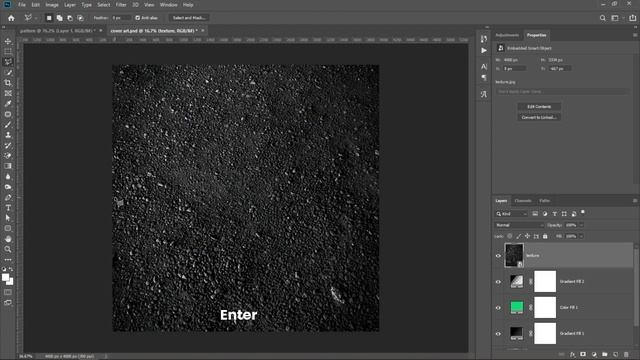640x360 pixels.
Task: Open the File menu
Action: (22, 5)
